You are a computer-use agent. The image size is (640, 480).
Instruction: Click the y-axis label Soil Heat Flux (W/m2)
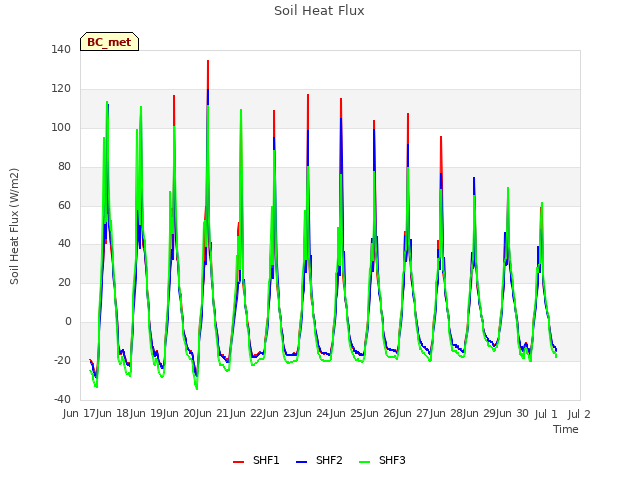tap(14, 226)
